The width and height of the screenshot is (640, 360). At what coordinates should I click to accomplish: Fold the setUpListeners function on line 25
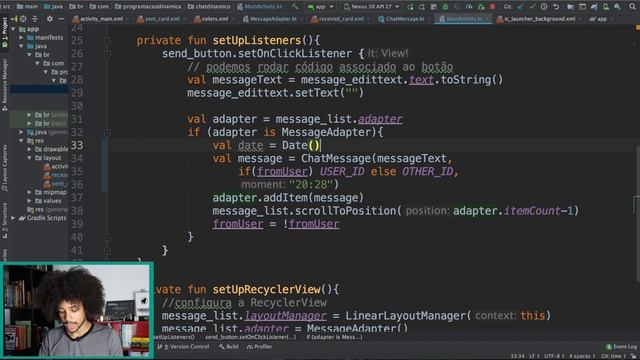107,40
